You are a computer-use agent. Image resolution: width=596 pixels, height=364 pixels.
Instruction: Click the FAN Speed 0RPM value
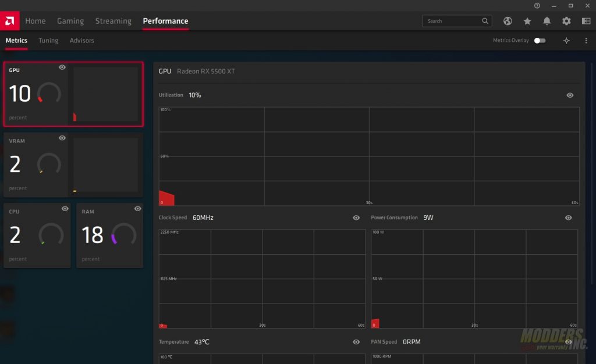coord(411,342)
